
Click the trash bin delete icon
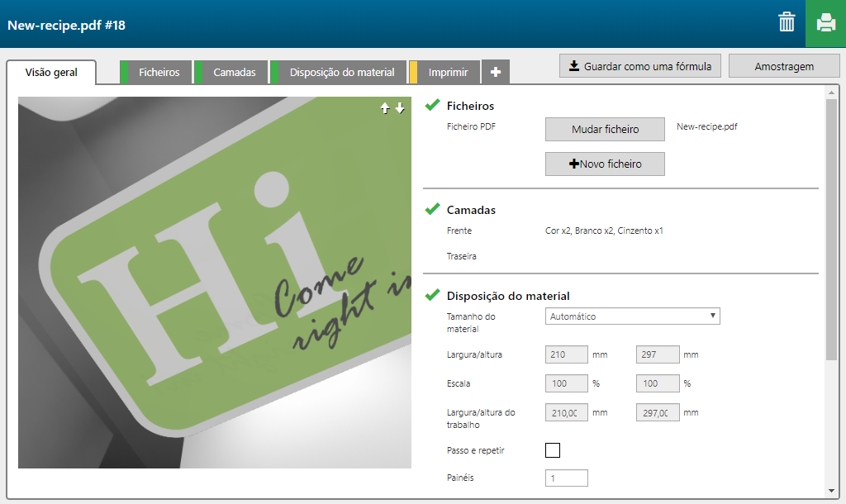coord(787,23)
